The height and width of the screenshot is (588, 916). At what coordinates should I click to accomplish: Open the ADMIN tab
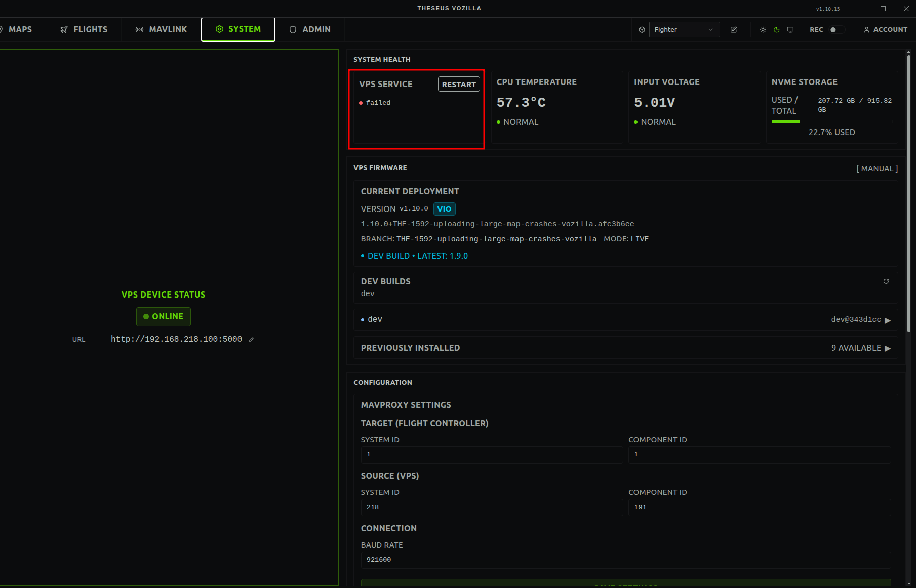309,30
